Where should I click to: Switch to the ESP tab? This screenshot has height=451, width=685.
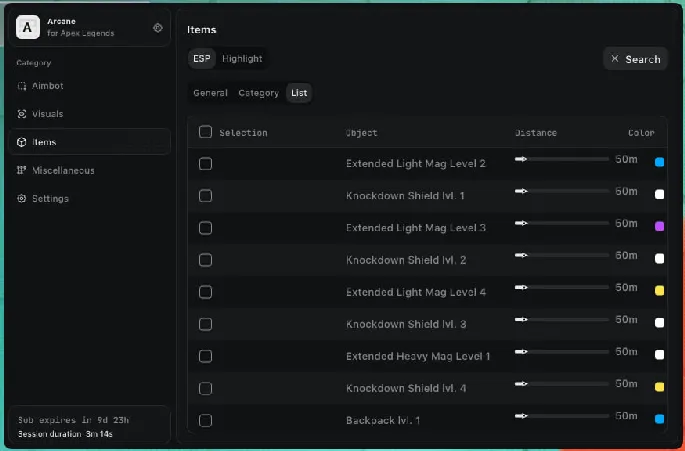[x=202, y=59]
